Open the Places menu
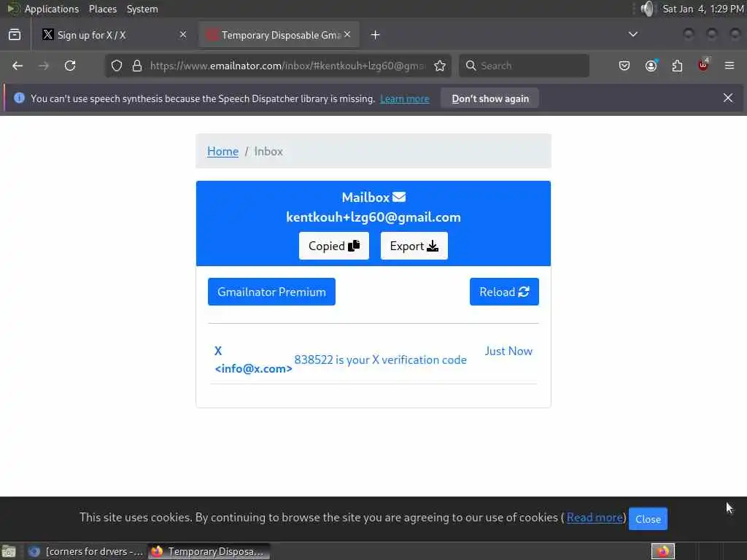 click(x=103, y=9)
